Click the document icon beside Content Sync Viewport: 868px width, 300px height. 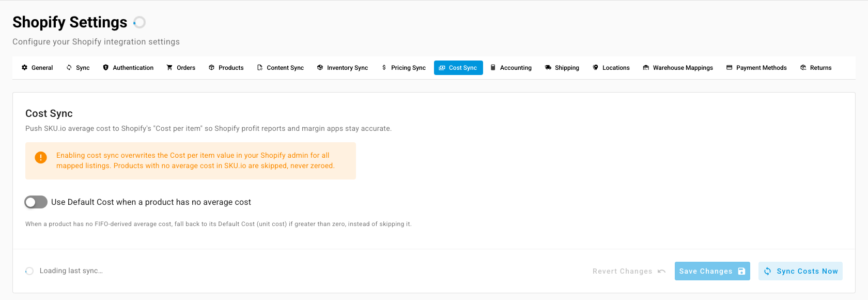pyautogui.click(x=260, y=68)
